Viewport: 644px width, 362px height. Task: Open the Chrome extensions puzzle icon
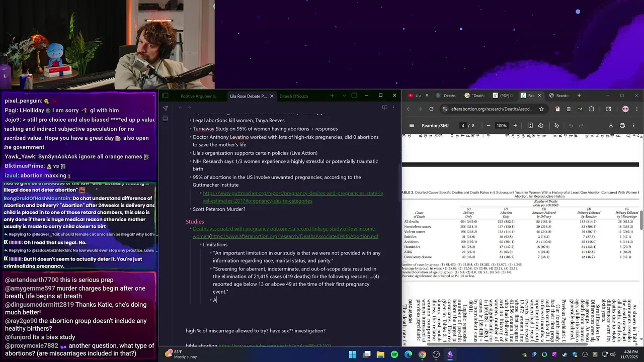(592, 109)
